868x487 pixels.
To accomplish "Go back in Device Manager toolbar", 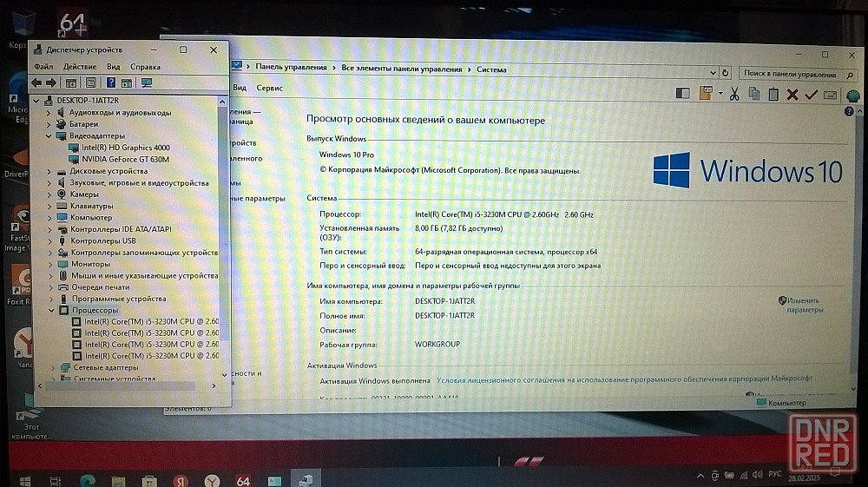I will click(x=37, y=82).
